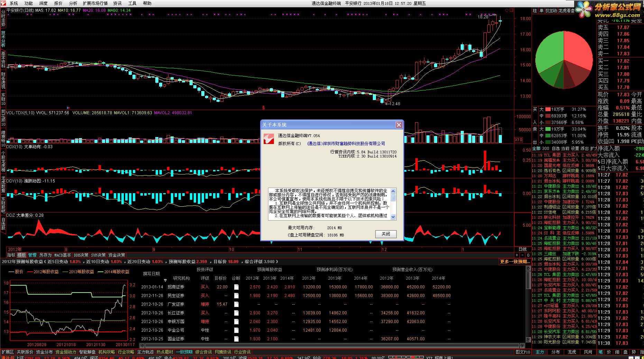Toggle 仅主动 filter
This screenshot has height=359, width=644.
coord(551,11)
